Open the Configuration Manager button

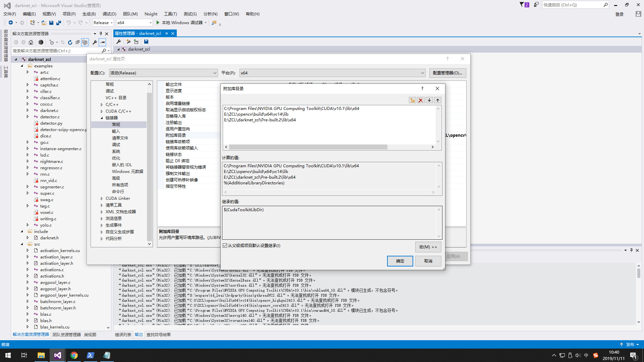coord(447,73)
